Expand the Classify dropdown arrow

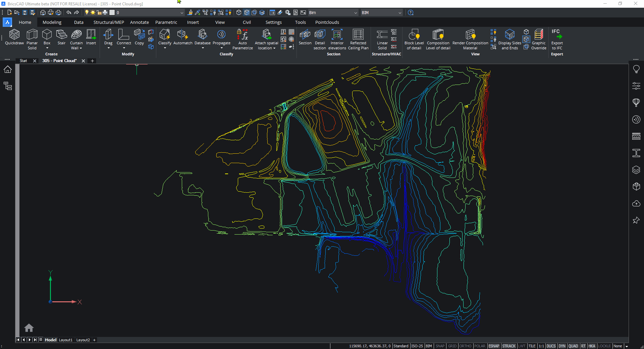165,48
